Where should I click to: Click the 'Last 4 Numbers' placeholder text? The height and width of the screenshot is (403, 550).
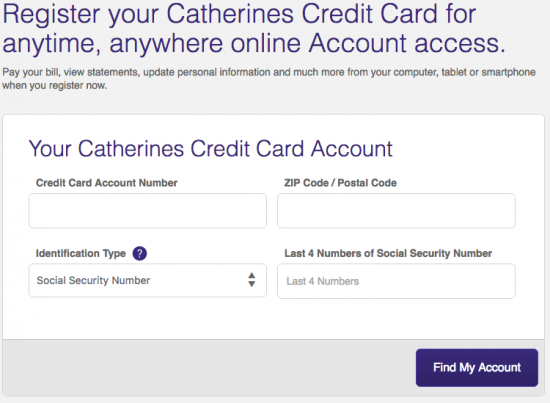point(322,281)
